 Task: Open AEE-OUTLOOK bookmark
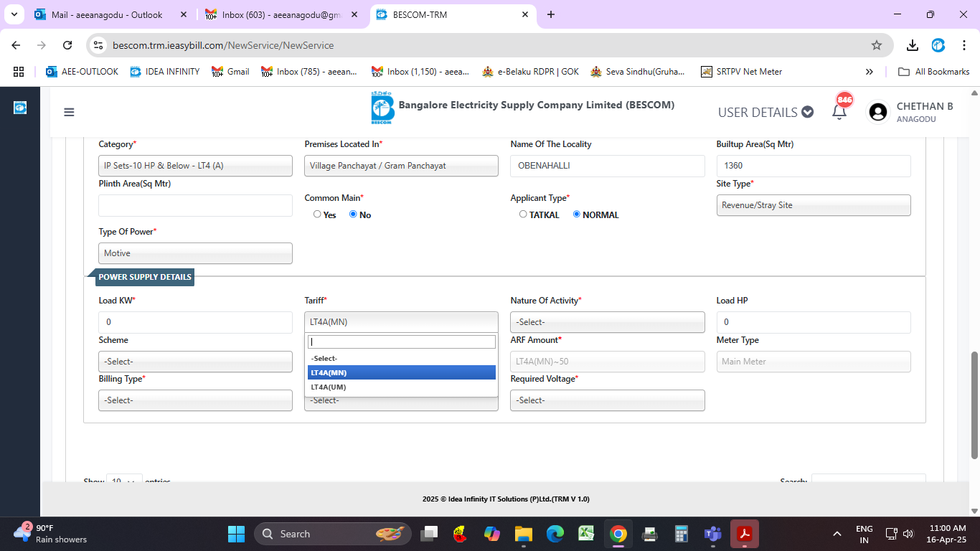coord(82,72)
